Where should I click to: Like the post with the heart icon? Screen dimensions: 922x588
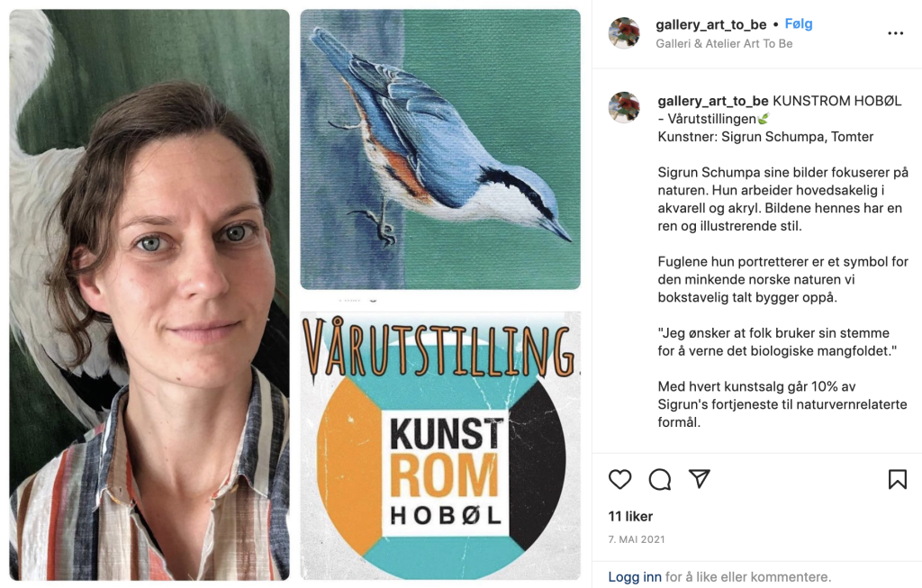[x=619, y=479]
